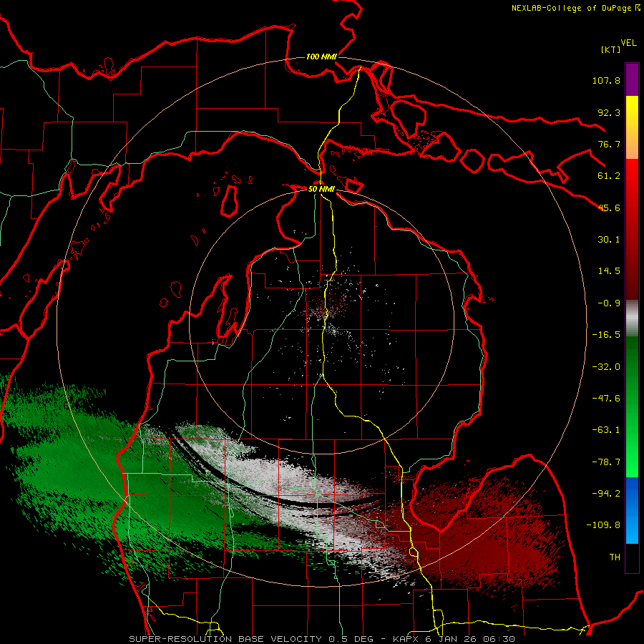Viewport: 644px width, 644px height.
Task: Click the 100 NMI range ring label
Action: tap(321, 57)
